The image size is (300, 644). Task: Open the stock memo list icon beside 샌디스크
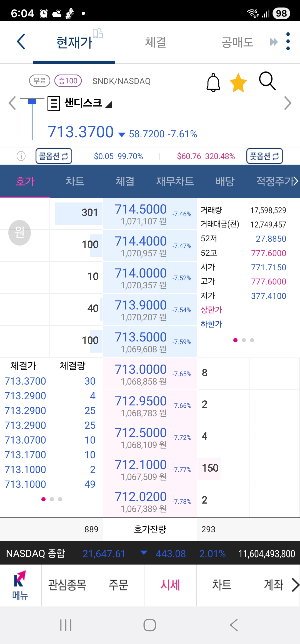pyautogui.click(x=54, y=103)
